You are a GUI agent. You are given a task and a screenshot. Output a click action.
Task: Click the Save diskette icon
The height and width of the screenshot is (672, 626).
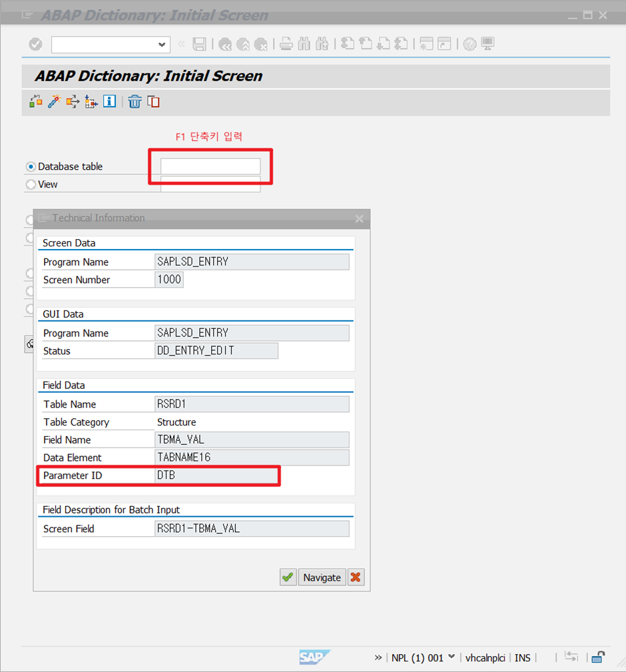[x=199, y=44]
